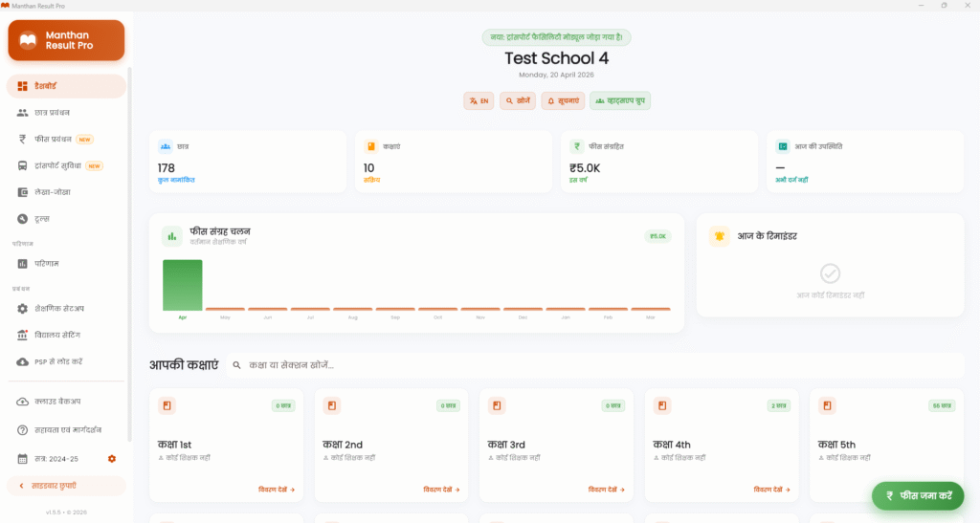Collapse sidebar using साइडबार छुपाएँ

[67, 486]
